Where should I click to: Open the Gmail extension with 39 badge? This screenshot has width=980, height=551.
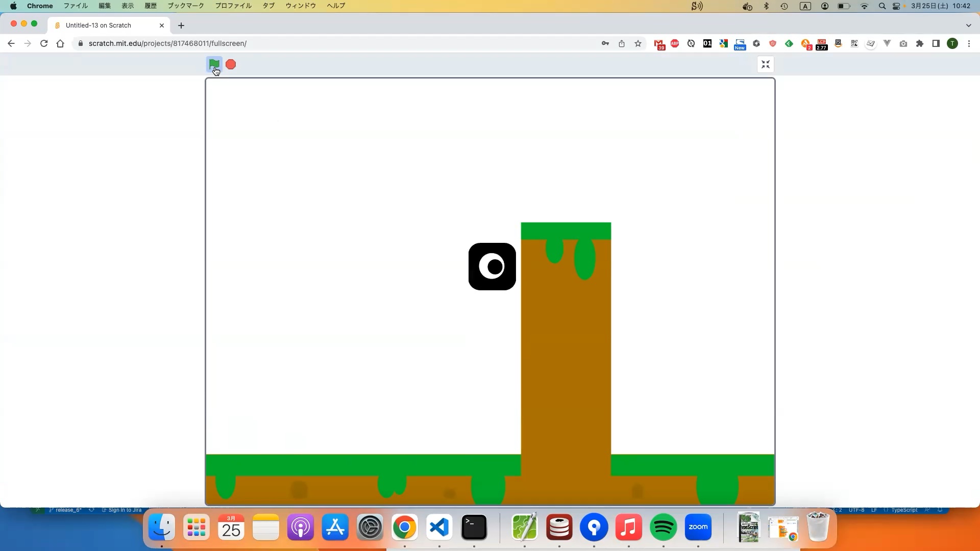coord(659,44)
